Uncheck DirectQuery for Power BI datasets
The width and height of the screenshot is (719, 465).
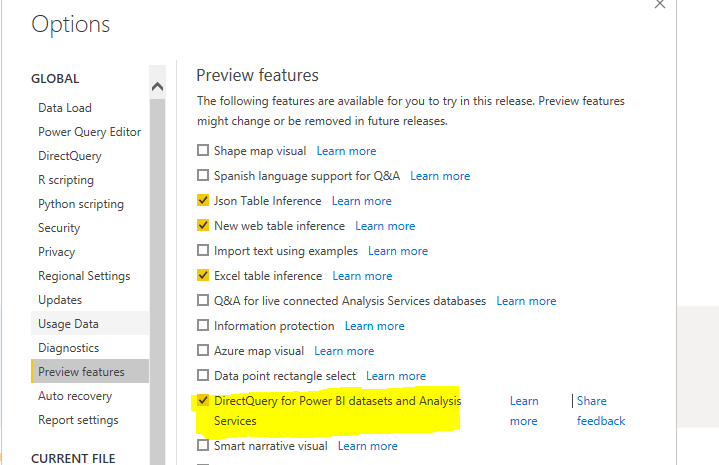coord(203,400)
